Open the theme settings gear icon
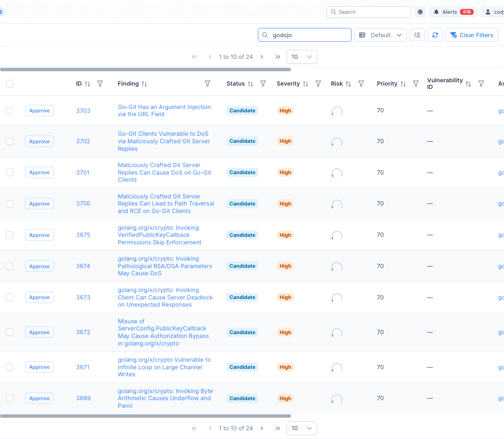The image size is (504, 439). [420, 12]
